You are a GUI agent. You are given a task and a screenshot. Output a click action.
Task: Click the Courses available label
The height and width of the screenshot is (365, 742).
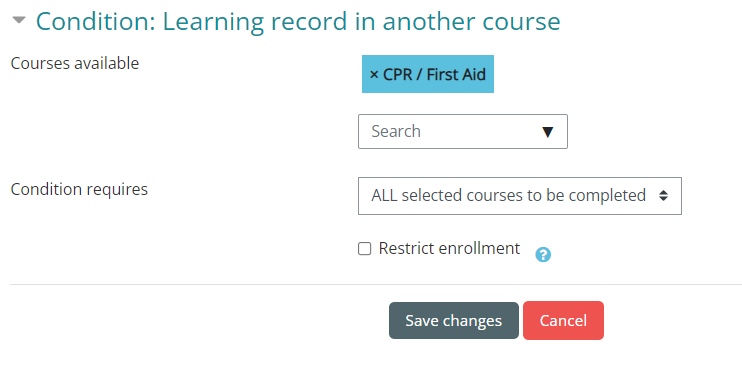(x=75, y=63)
